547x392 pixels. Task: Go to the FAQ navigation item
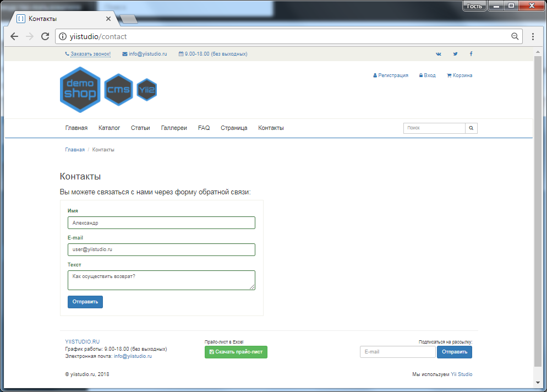[204, 128]
